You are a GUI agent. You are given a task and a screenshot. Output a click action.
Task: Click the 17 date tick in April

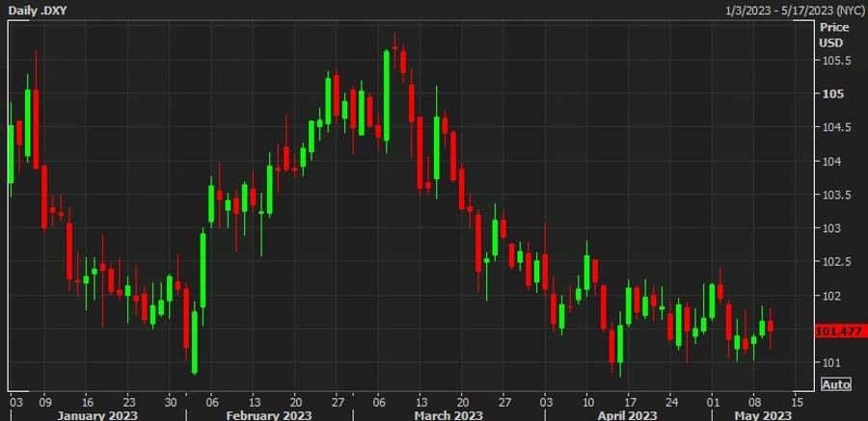click(629, 402)
